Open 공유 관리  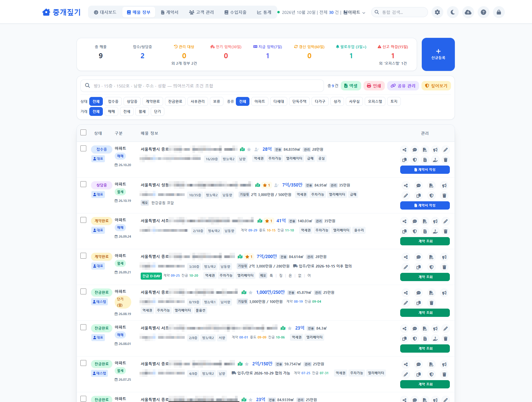(x=403, y=86)
